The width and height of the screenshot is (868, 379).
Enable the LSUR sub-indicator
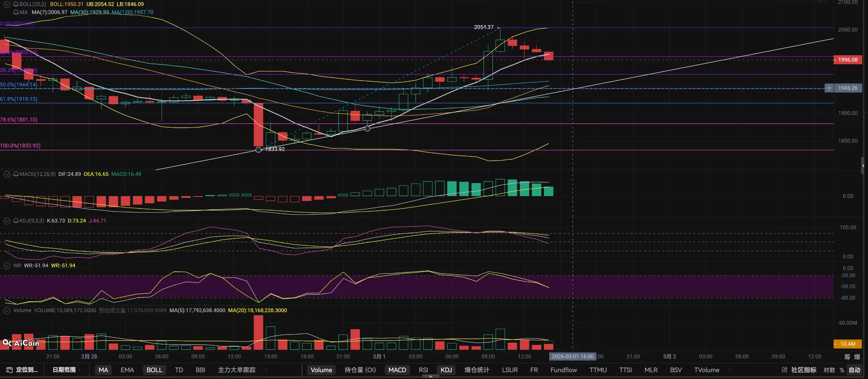[x=510, y=370]
